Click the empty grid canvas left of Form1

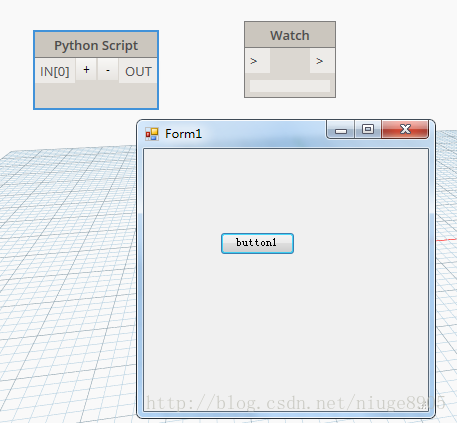[x=67, y=283]
